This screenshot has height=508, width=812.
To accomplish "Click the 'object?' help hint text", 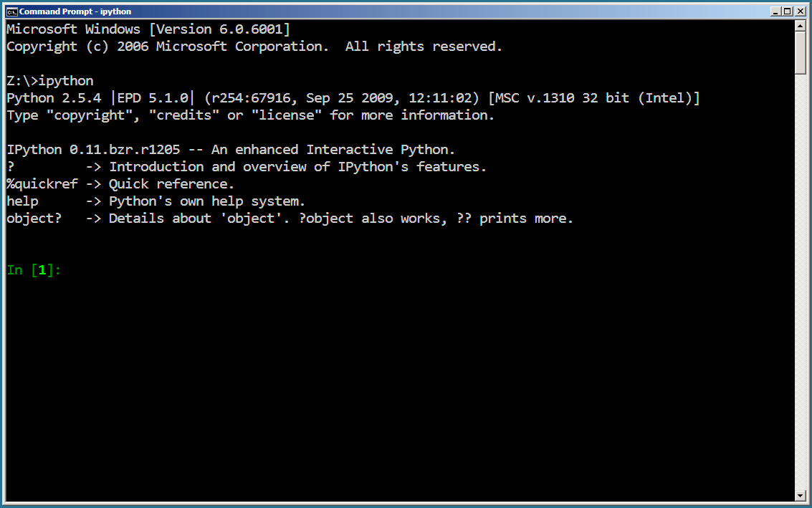I will [33, 218].
